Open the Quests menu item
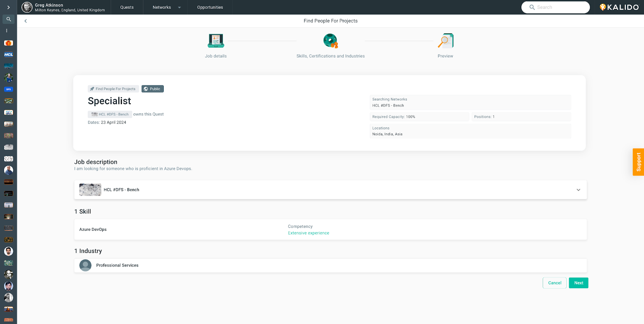 coord(127,7)
